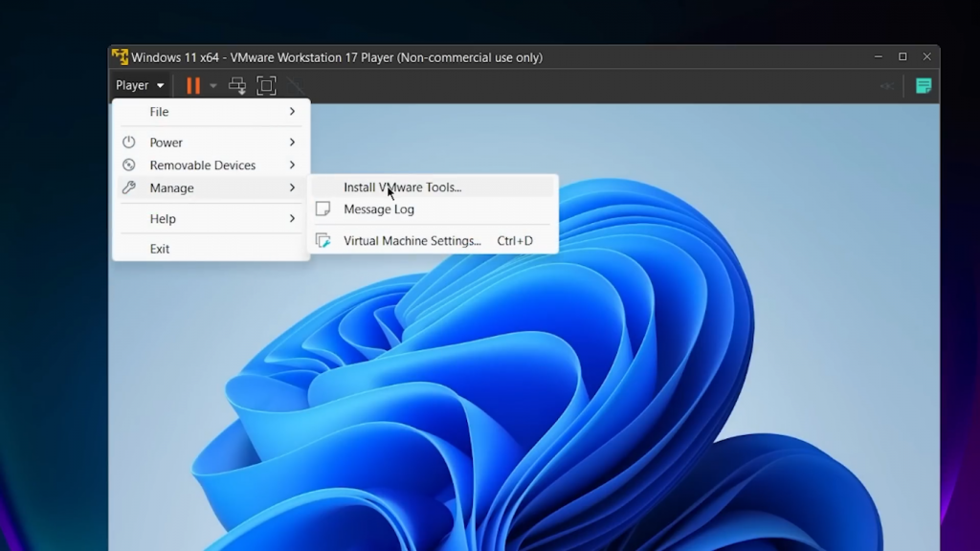Expand the chevron on the File row
The height and width of the screenshot is (551, 980).
292,111
